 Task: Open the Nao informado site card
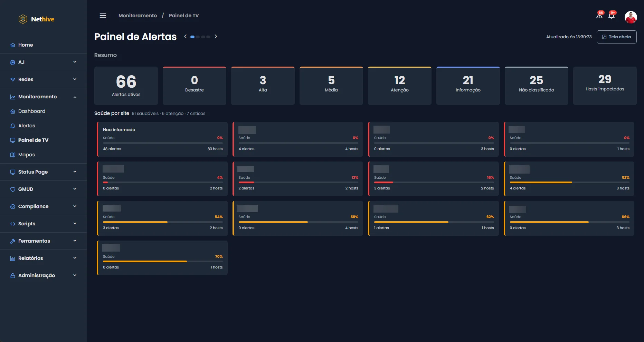point(162,139)
